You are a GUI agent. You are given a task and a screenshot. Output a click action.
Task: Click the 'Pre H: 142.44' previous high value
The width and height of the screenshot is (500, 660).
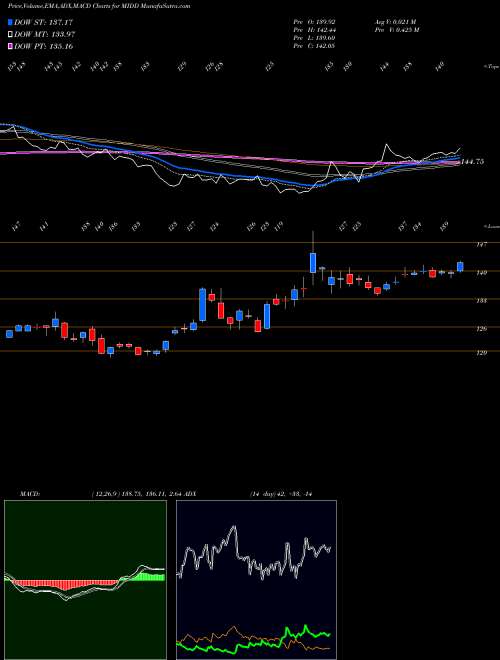pyautogui.click(x=314, y=30)
